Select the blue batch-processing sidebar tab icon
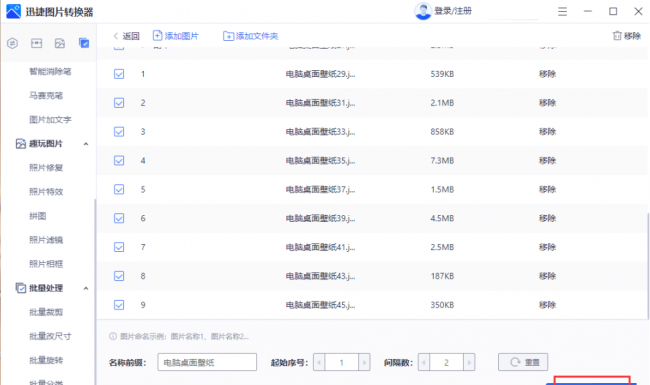Screen dimensions: 650x385 pyautogui.click(x=84, y=43)
